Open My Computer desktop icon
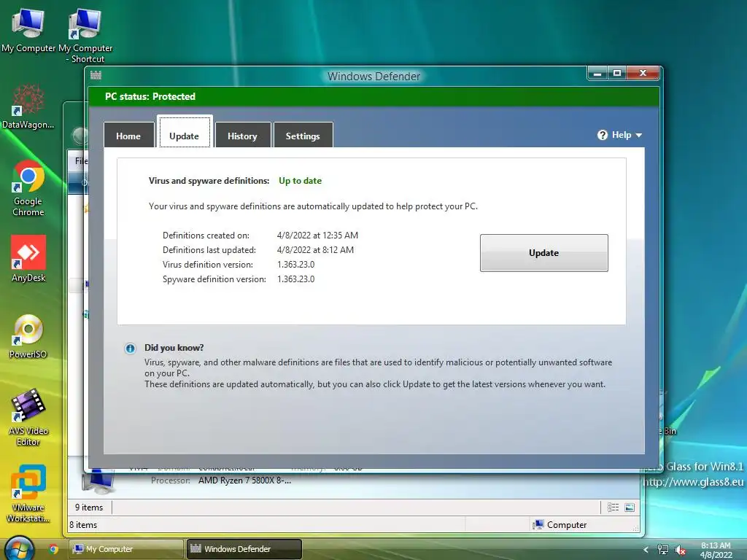This screenshot has width=747, height=560. pos(28,30)
